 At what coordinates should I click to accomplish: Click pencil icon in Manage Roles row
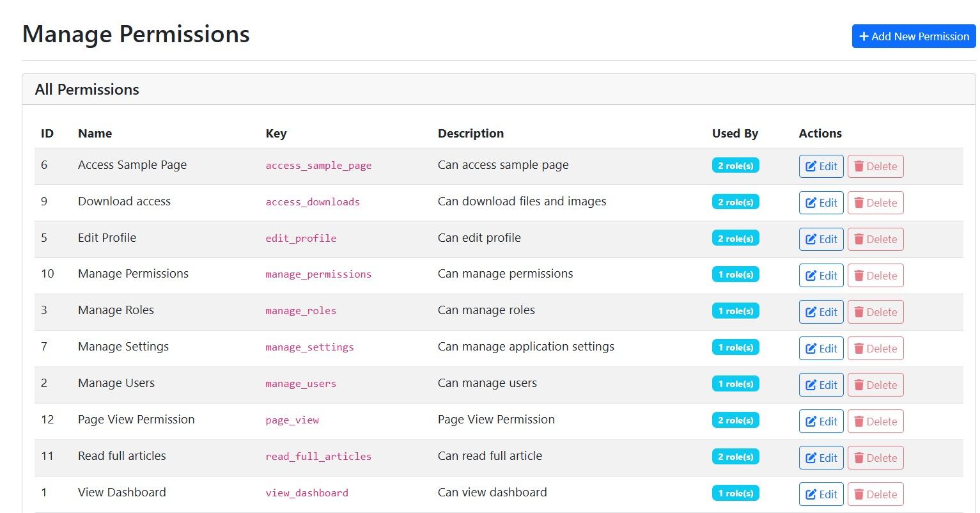click(811, 312)
